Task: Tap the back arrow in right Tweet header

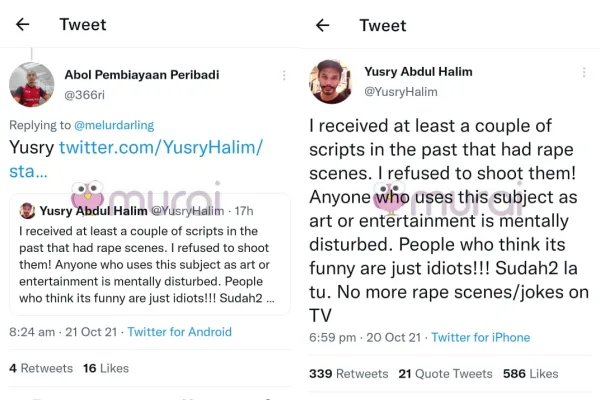Action: pos(322,25)
